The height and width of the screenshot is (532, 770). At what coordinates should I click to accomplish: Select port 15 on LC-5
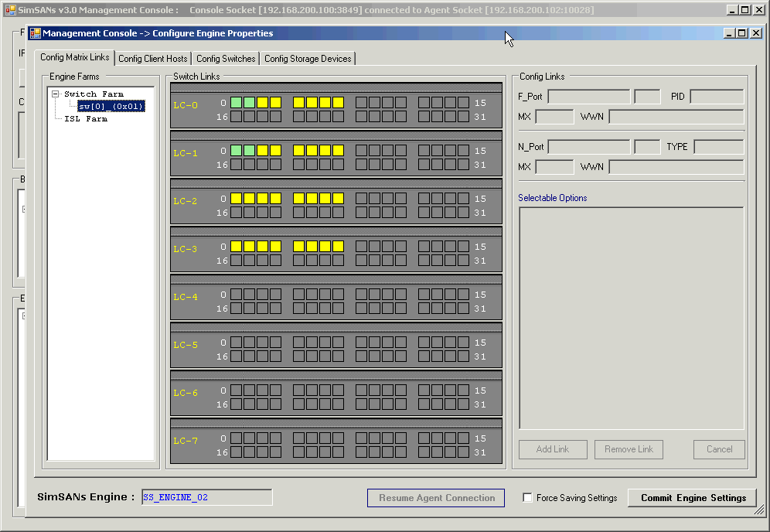(x=464, y=343)
